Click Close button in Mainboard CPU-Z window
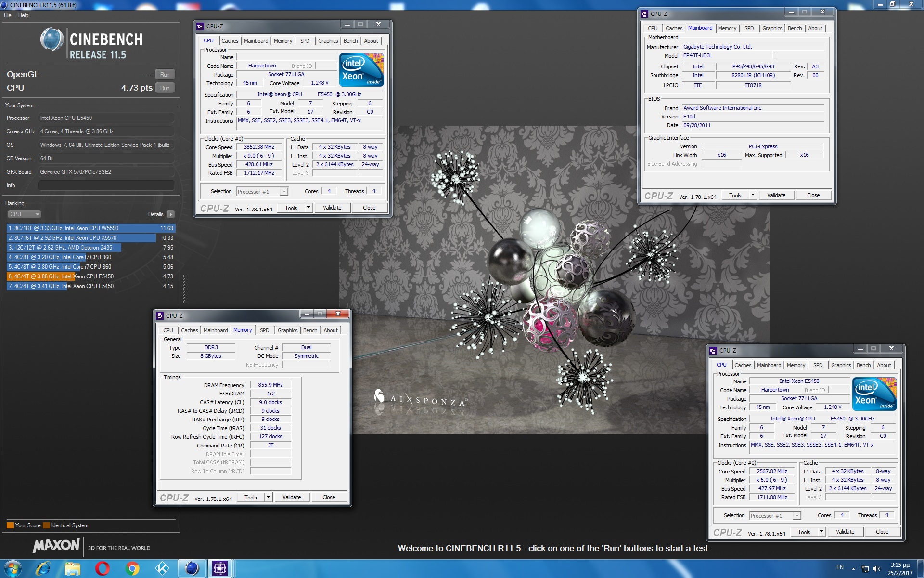Viewport: 924px width, 578px height. [813, 195]
